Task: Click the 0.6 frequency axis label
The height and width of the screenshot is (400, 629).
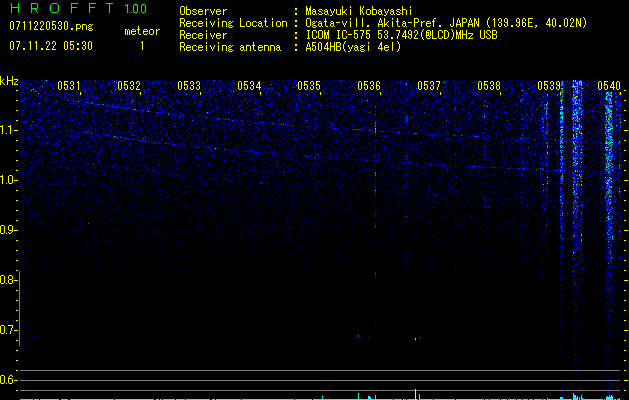Action: 9,380
